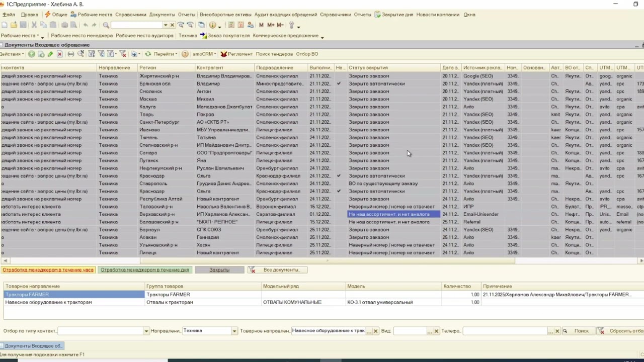644x362 pixels.
Task: Click the Undo arrow icon
Action: click(x=86, y=25)
